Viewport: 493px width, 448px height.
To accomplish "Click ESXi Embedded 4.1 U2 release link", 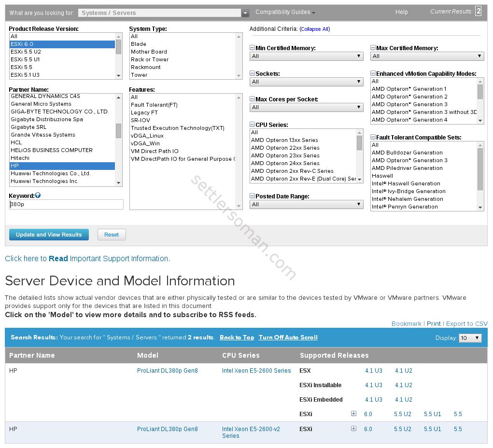I will tap(403, 400).
